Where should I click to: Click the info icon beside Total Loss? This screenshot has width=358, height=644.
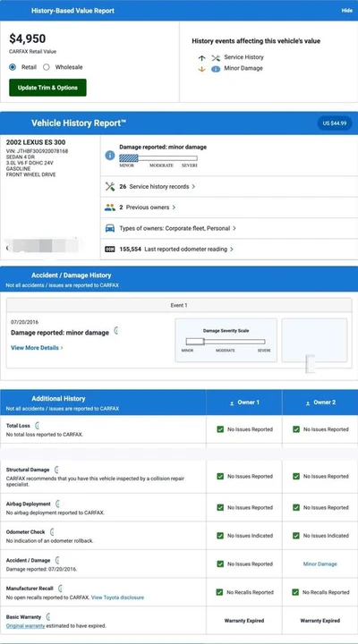(37, 426)
